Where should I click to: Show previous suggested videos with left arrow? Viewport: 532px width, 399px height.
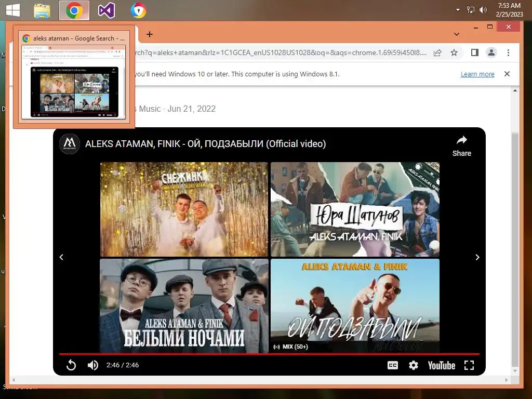(61, 257)
